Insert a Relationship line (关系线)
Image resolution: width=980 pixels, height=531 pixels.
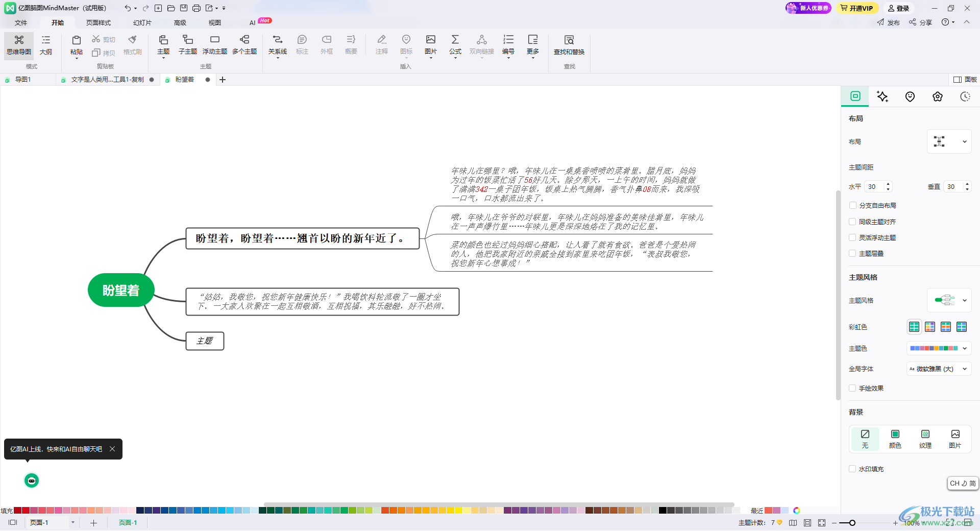[278, 45]
